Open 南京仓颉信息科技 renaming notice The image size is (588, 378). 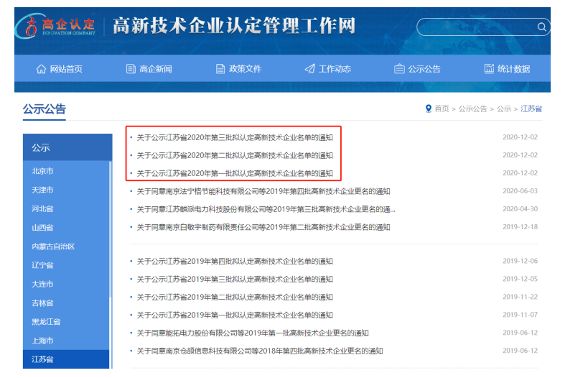260,351
